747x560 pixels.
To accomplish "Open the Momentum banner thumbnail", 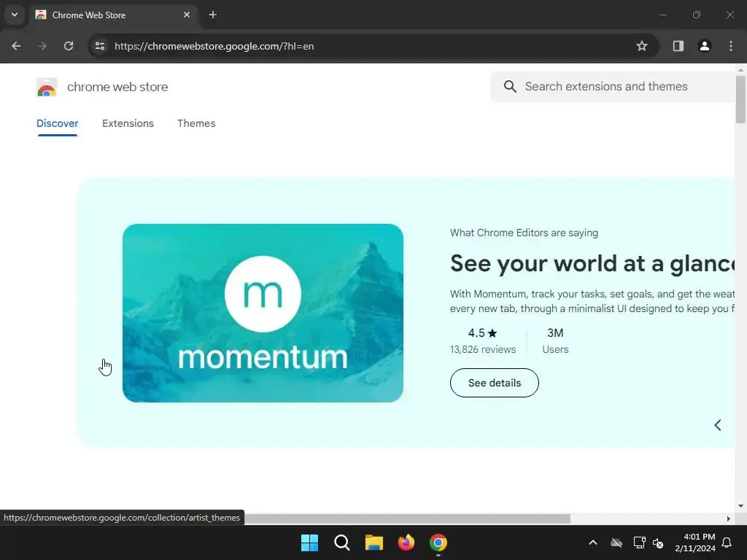I will (263, 313).
